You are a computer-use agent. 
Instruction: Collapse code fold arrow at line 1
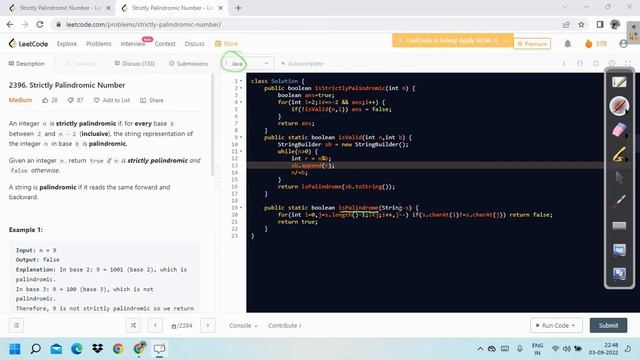coord(241,81)
